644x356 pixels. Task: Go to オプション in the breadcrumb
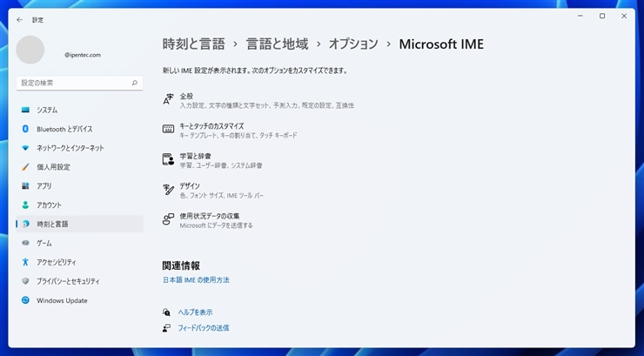[x=353, y=44]
